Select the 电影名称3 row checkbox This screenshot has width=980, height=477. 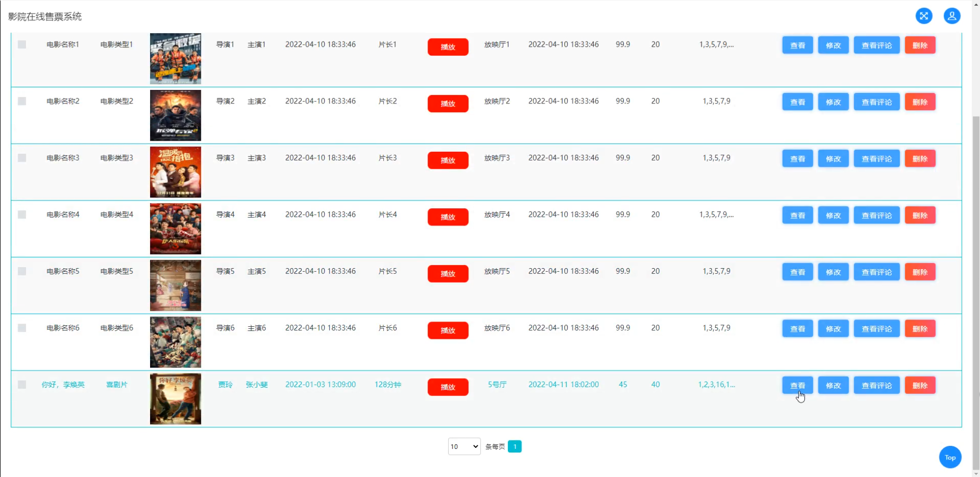tap(22, 158)
